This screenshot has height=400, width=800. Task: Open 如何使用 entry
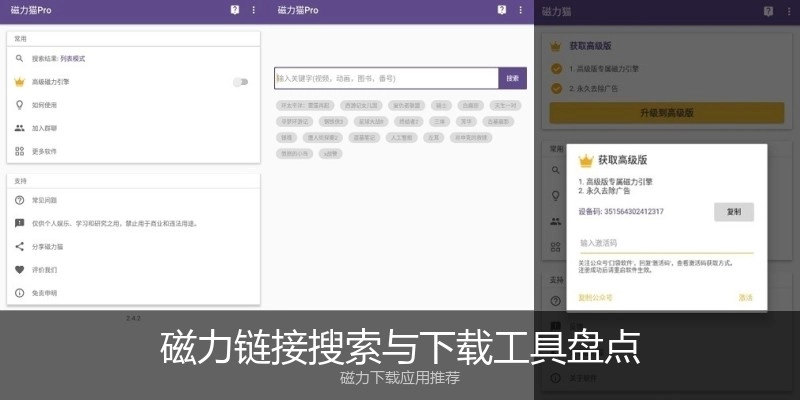point(133,105)
